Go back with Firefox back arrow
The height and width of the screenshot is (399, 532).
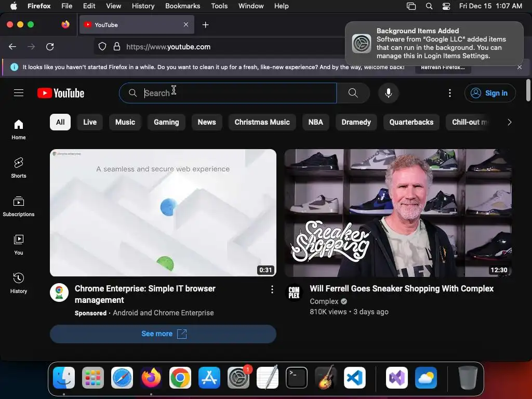(12, 46)
